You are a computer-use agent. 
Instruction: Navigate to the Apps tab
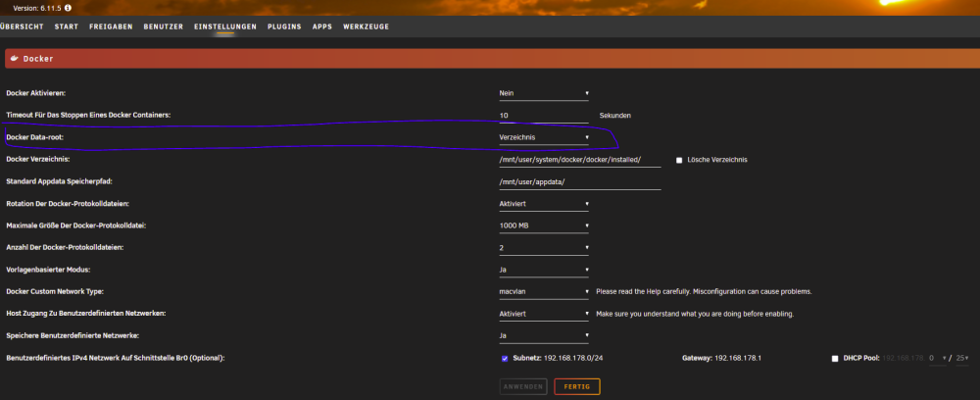click(322, 26)
